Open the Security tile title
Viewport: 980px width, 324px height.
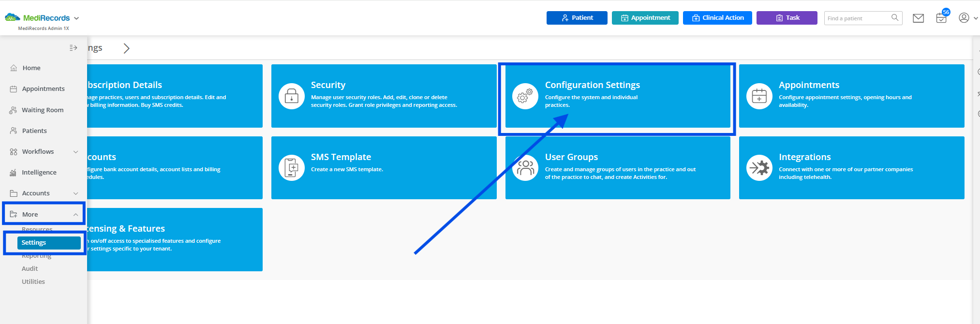click(328, 85)
